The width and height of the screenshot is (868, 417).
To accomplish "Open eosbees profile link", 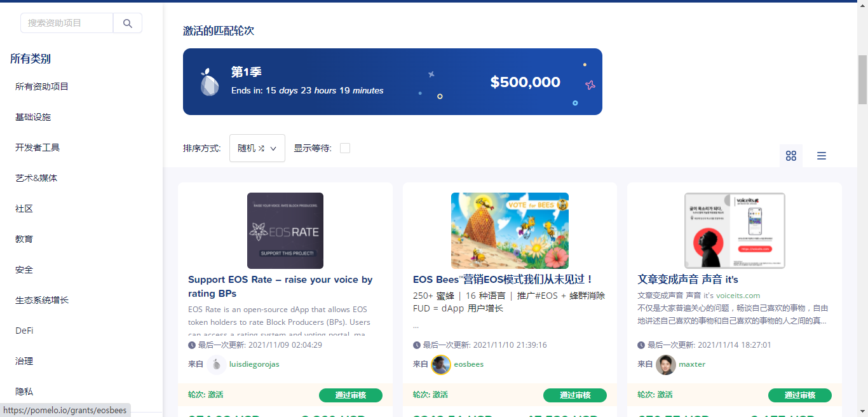I will tap(468, 364).
